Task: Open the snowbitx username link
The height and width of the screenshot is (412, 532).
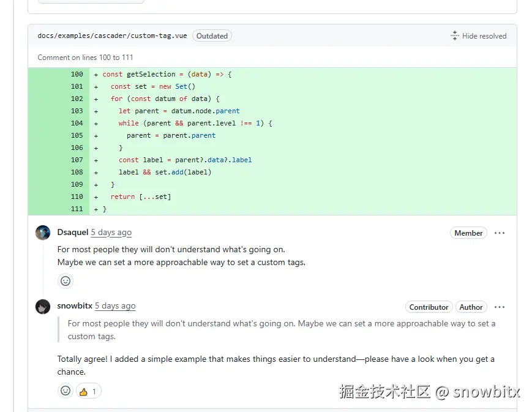Action: tap(75, 305)
